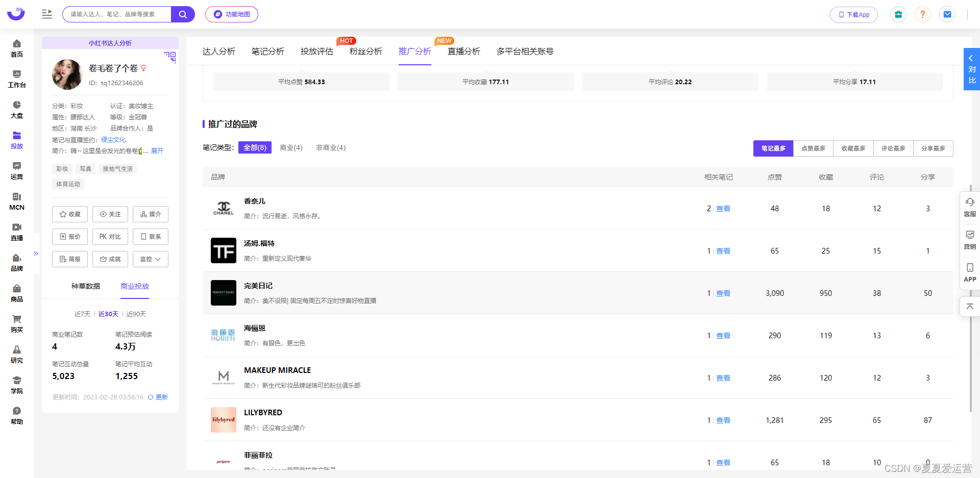Switch to the 直播分析 tab
Viewport: 980px width, 478px height.
coord(464,52)
